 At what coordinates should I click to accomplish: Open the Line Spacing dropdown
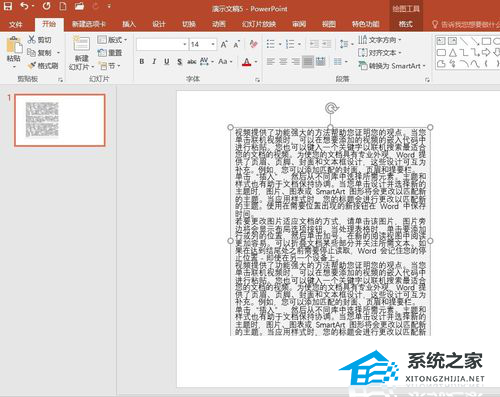tap(346, 44)
